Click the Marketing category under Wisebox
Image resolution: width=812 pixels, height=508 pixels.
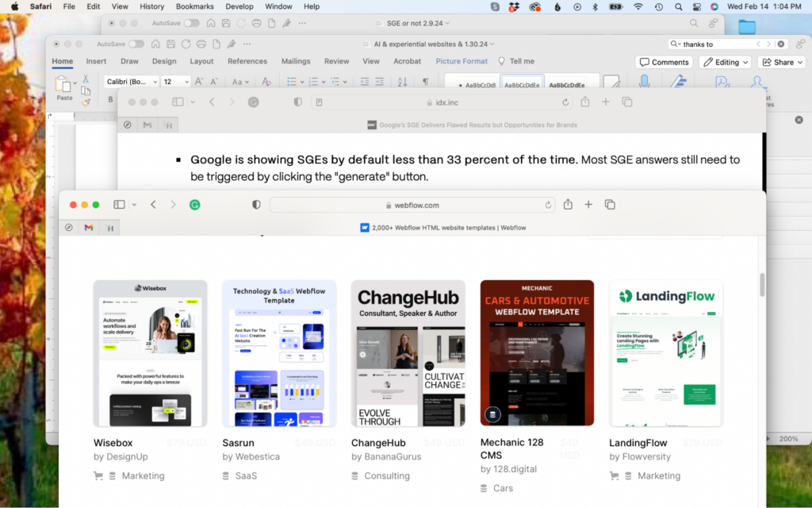[143, 476]
